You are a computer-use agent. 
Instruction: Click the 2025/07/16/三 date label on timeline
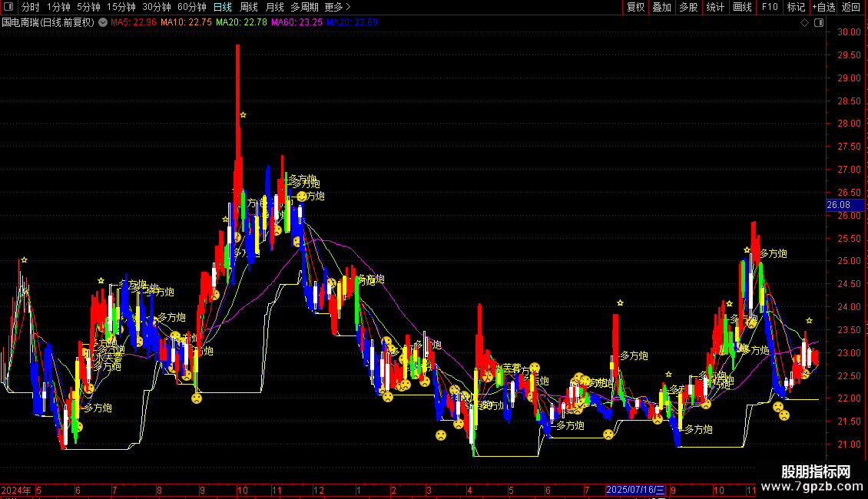coord(635,490)
